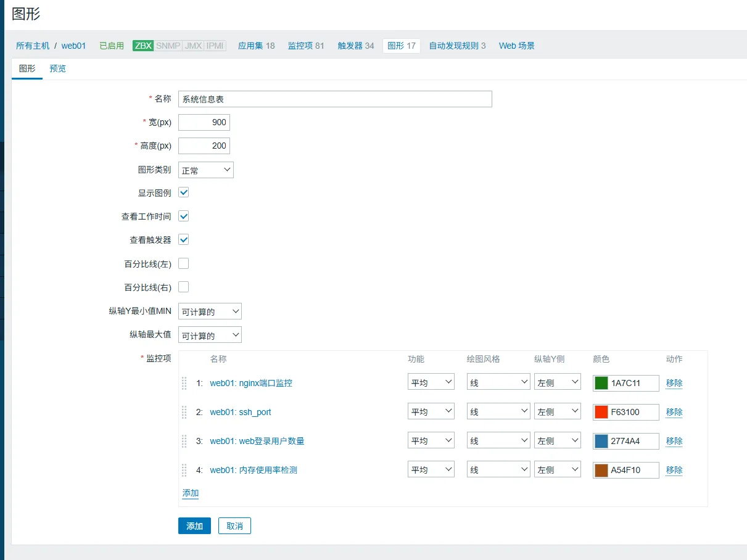Click drag handle of web登录用户数量 row

pos(184,441)
